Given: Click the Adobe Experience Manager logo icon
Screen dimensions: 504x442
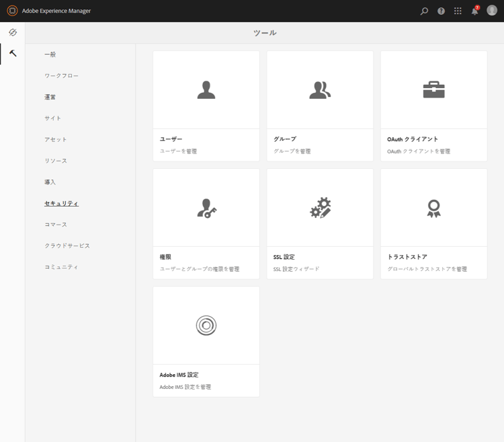Looking at the screenshot, I should (12, 11).
